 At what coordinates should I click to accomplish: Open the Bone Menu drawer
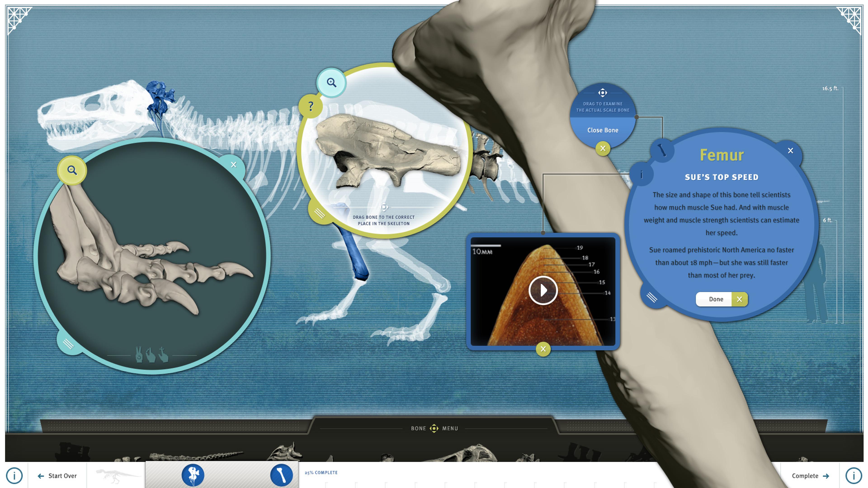[434, 428]
